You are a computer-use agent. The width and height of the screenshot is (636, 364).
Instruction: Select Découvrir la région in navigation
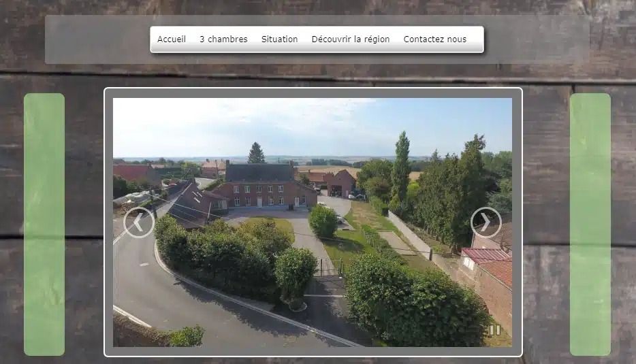(x=351, y=39)
